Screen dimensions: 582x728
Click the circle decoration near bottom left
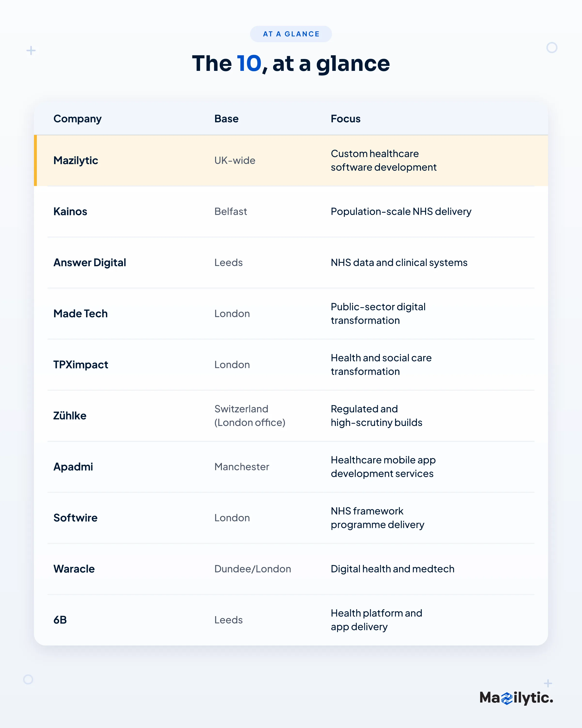(28, 679)
